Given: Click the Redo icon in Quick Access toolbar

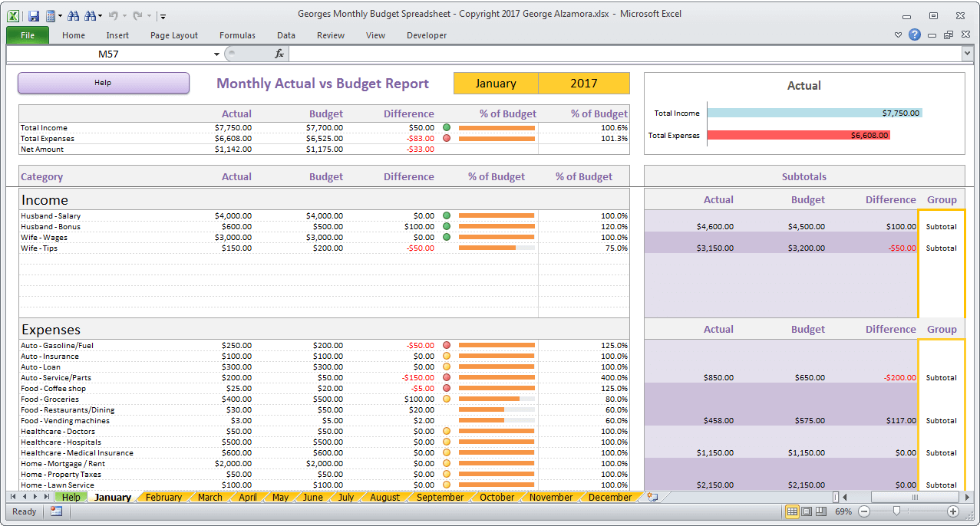Looking at the screenshot, I should click(137, 17).
